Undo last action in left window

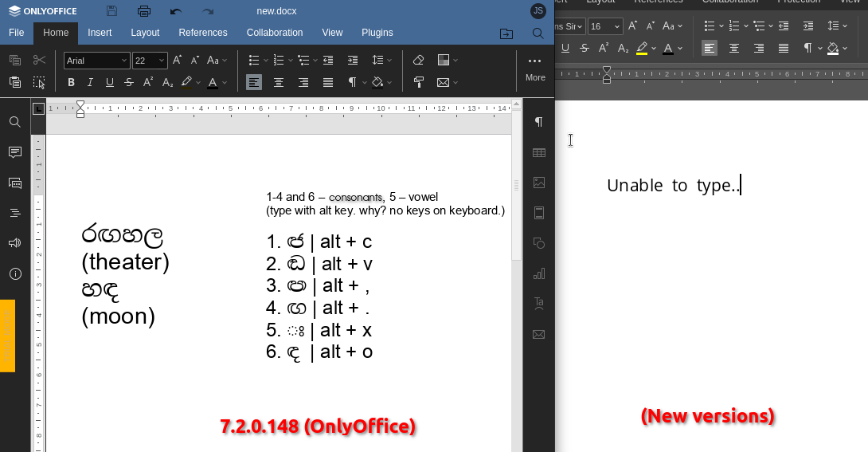click(x=176, y=11)
